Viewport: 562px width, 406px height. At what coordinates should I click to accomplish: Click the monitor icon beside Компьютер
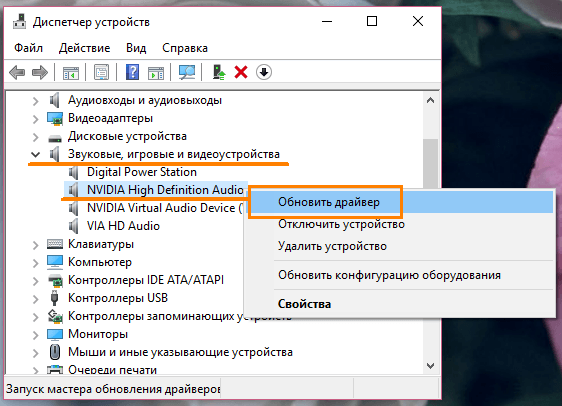[x=55, y=262]
